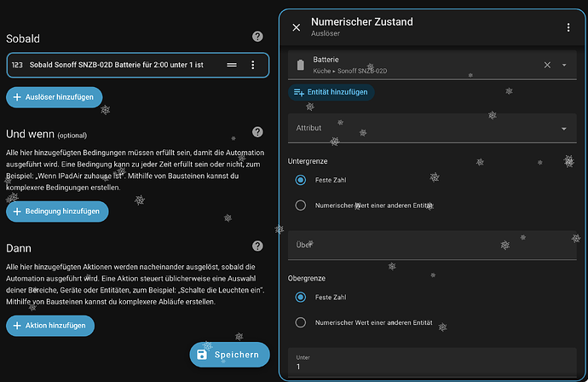Screen dimensions: 588x382
Task: Select Numerischer Wert einer anderen Entität for Untergrenze
Action: 300,205
